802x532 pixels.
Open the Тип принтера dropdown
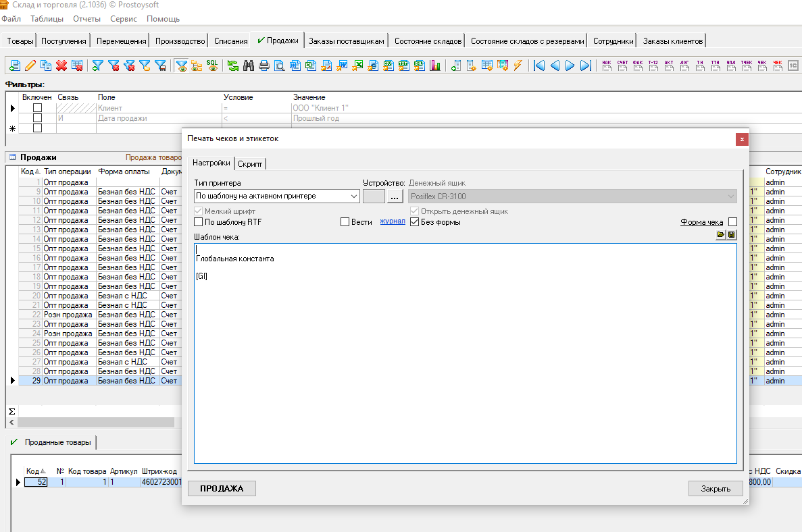point(354,196)
